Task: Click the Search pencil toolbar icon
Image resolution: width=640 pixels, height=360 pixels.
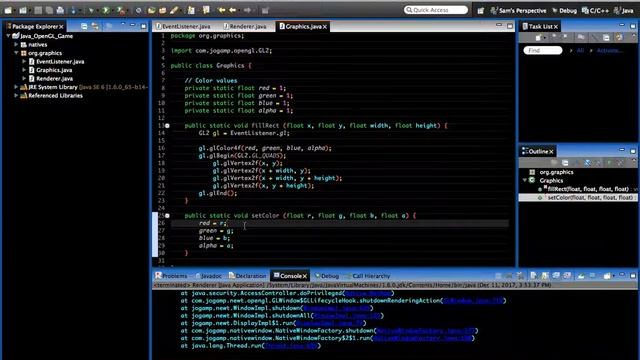Action: (x=174, y=10)
